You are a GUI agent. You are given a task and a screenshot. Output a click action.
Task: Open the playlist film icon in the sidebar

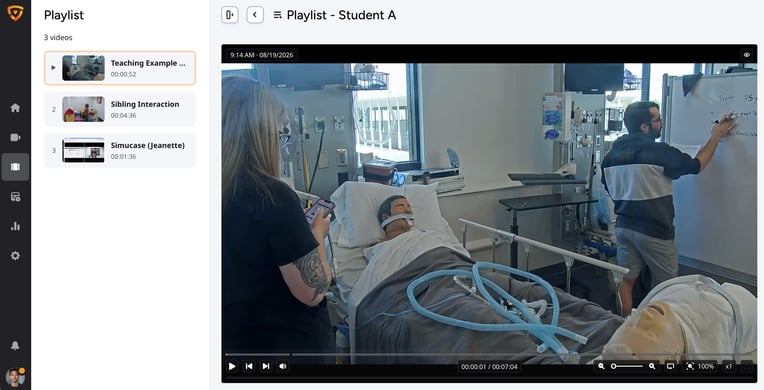tap(15, 167)
